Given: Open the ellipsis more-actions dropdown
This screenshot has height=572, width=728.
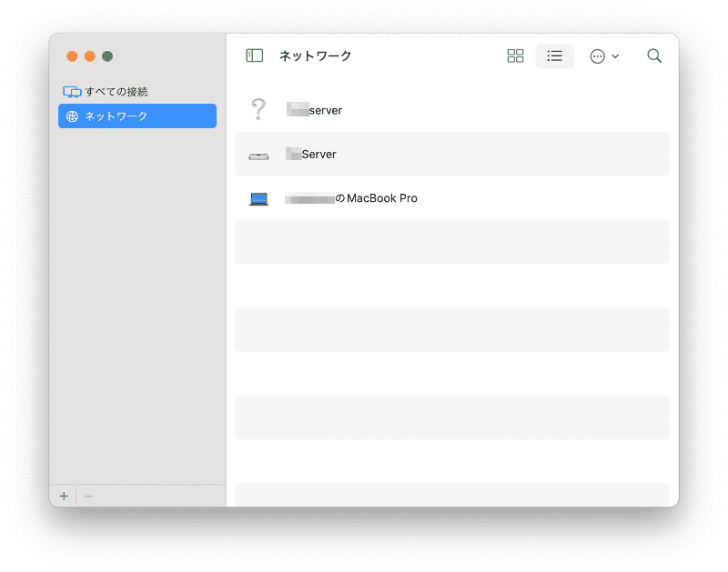Looking at the screenshot, I should coord(604,56).
